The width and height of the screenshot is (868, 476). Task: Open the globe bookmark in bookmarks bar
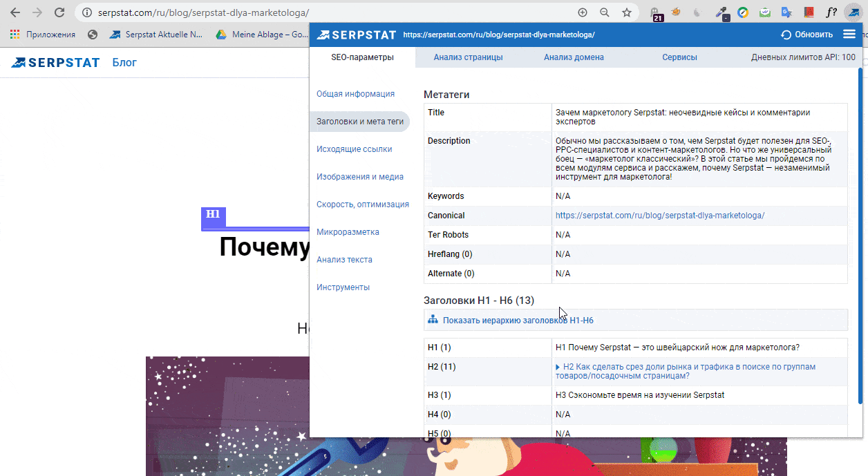(x=93, y=34)
